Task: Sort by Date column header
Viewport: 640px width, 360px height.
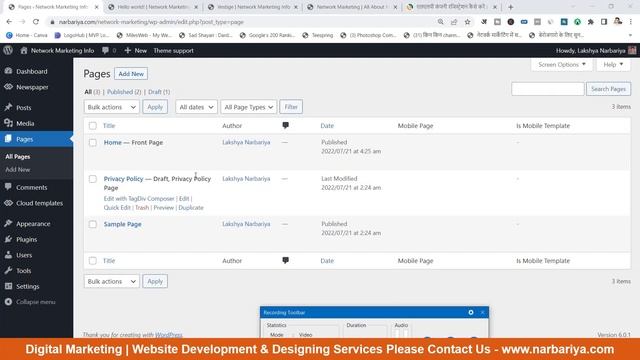Action: 327,126
